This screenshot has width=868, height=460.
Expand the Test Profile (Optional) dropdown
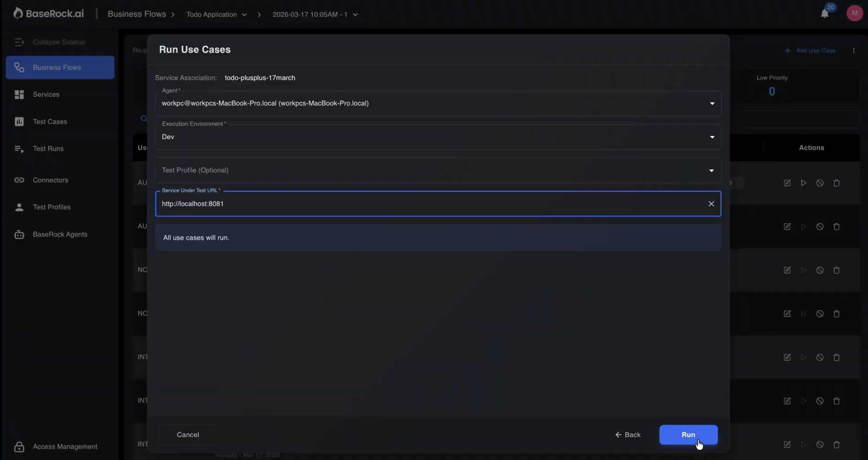(x=711, y=170)
